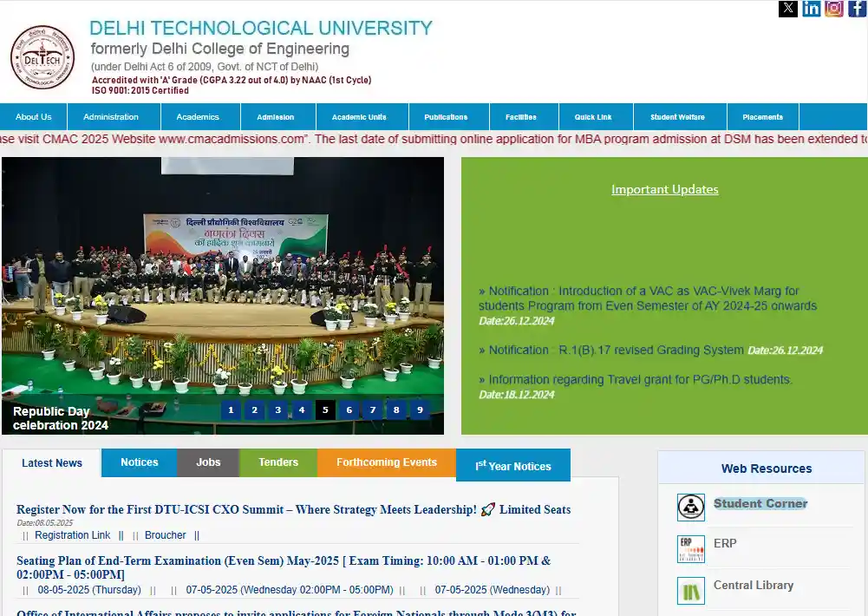This screenshot has width=868, height=616.
Task: Jump to slide 1 in the carousel
Action: [x=231, y=410]
